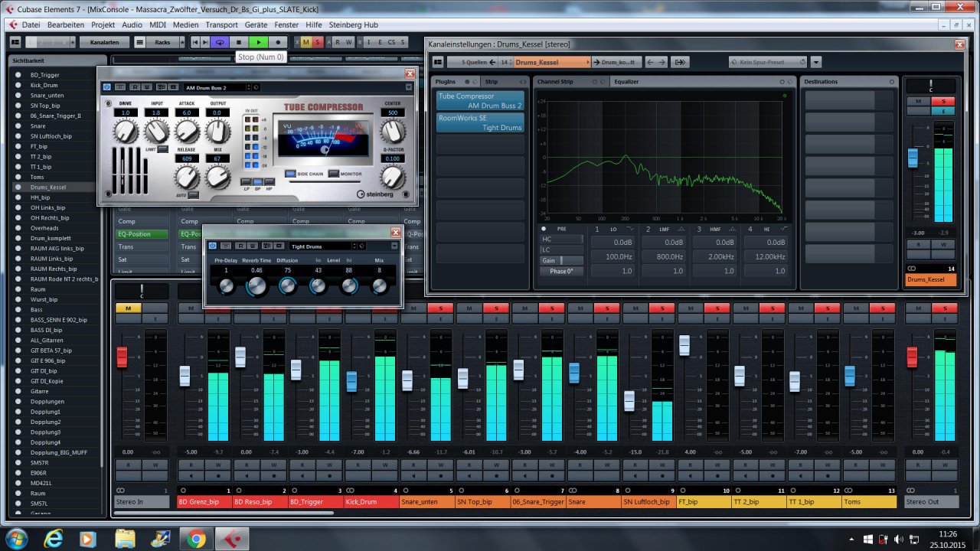Click the rack list icon left of Racks
This screenshot has width=980, height=551.
[140, 42]
